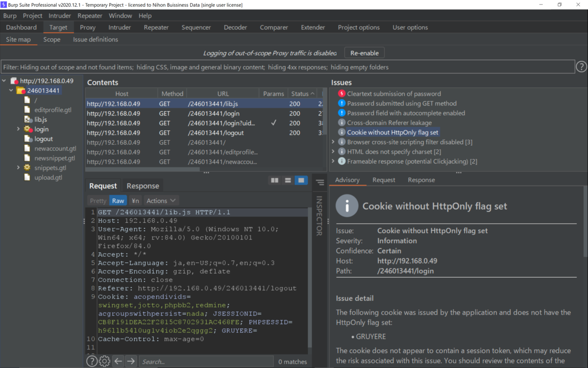Click the lib.js script file icon
588x368 pixels.
pyautogui.click(x=28, y=119)
